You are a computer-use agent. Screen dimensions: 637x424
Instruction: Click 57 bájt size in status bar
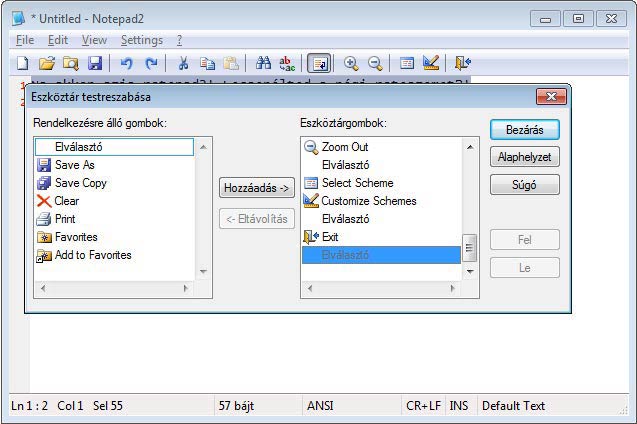coord(236,406)
